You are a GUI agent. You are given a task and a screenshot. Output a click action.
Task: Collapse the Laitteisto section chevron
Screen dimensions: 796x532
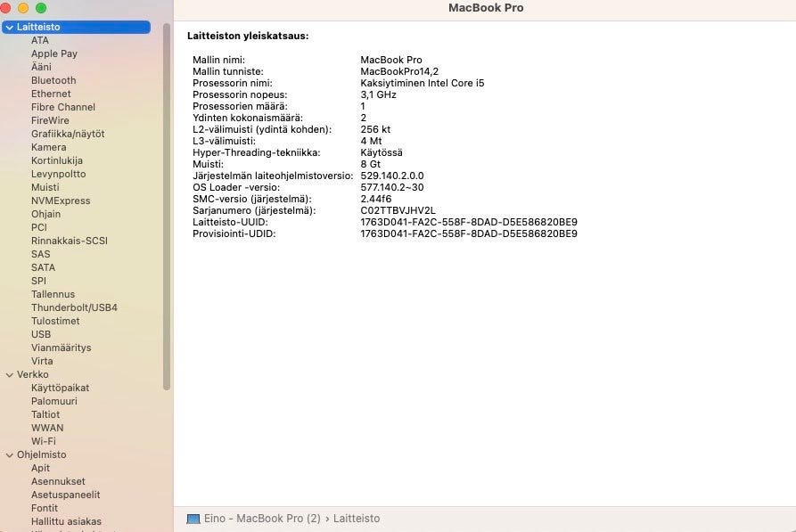9,28
